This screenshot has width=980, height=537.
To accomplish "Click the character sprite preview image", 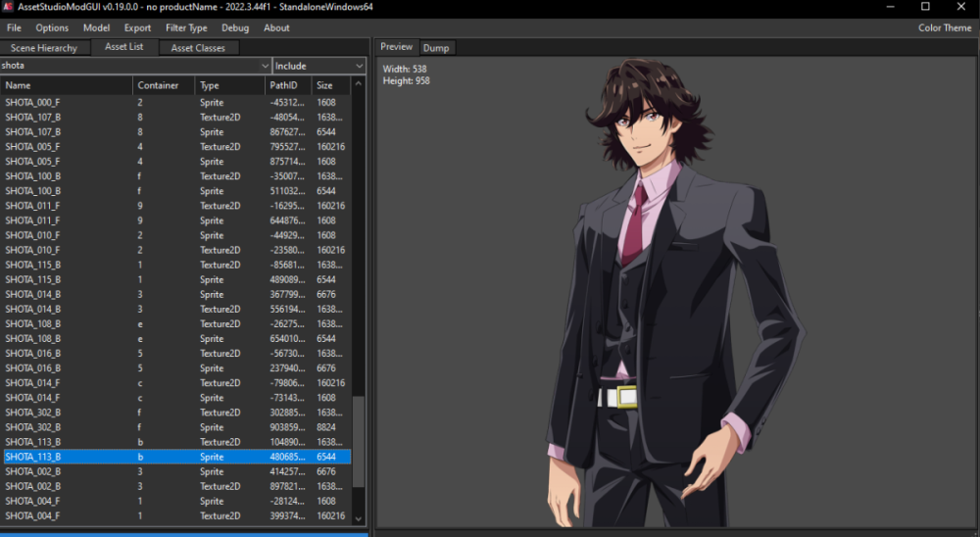I will [x=675, y=294].
